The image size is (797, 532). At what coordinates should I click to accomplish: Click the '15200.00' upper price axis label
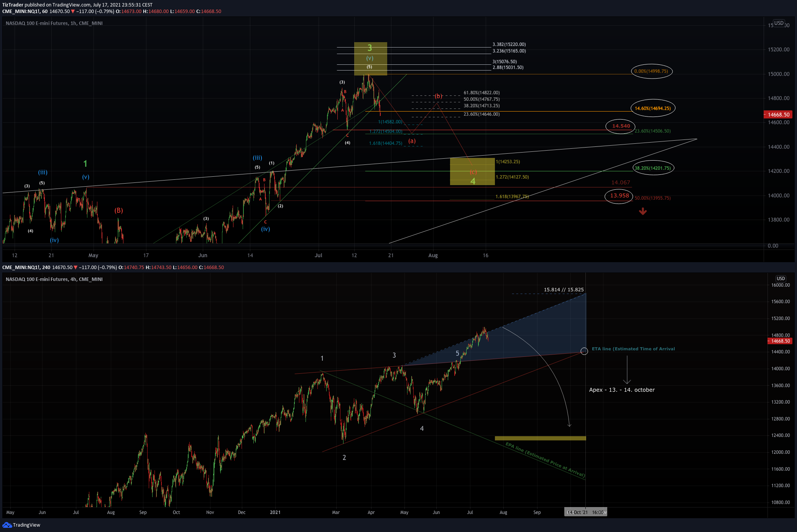click(x=779, y=50)
